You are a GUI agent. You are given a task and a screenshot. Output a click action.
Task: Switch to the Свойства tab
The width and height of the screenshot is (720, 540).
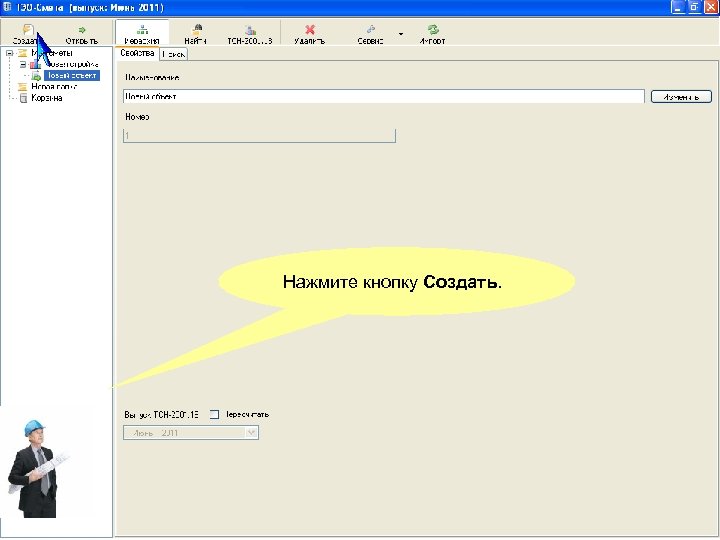pos(137,53)
